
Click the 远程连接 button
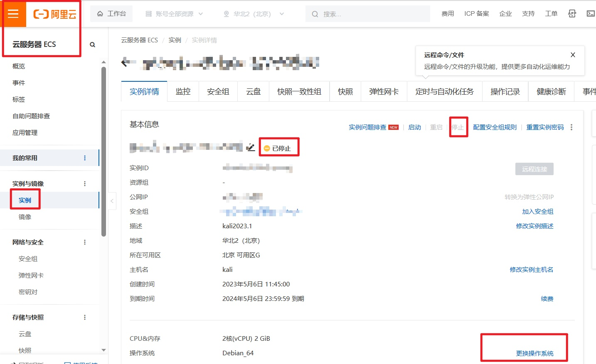pyautogui.click(x=534, y=169)
